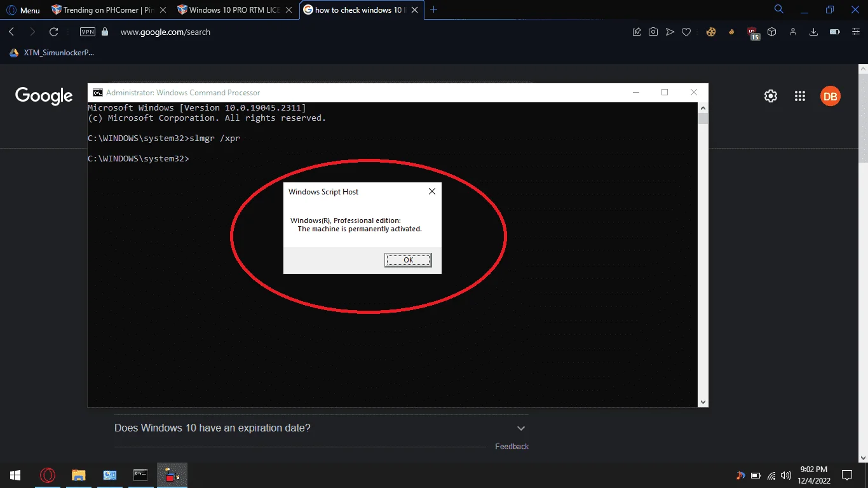Toggle the battery saver icon
This screenshot has width=868, height=488.
835,32
